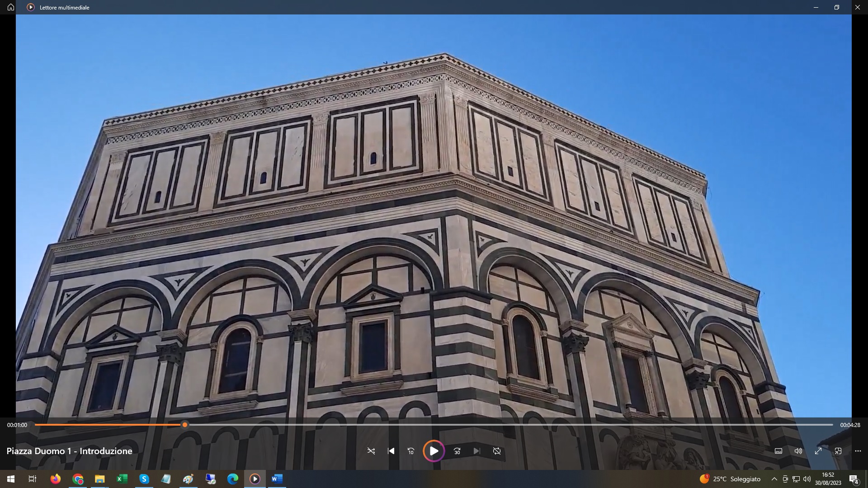Open the Windows Start menu
Viewport: 868px width, 488px height.
click(11, 479)
